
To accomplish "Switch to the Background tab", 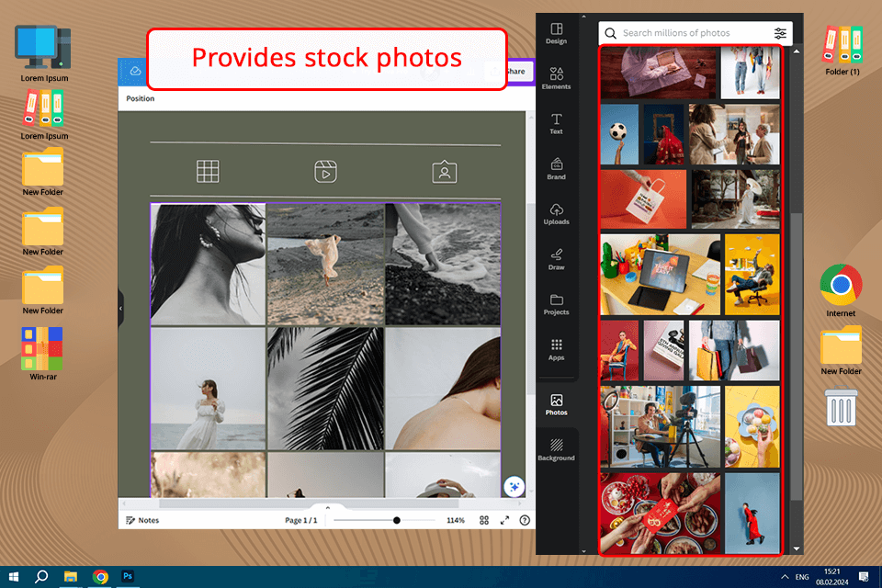I will [556, 450].
